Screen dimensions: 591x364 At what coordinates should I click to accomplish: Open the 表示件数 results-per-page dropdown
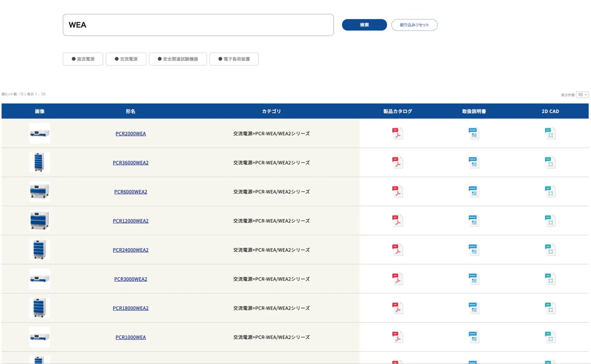pos(582,95)
